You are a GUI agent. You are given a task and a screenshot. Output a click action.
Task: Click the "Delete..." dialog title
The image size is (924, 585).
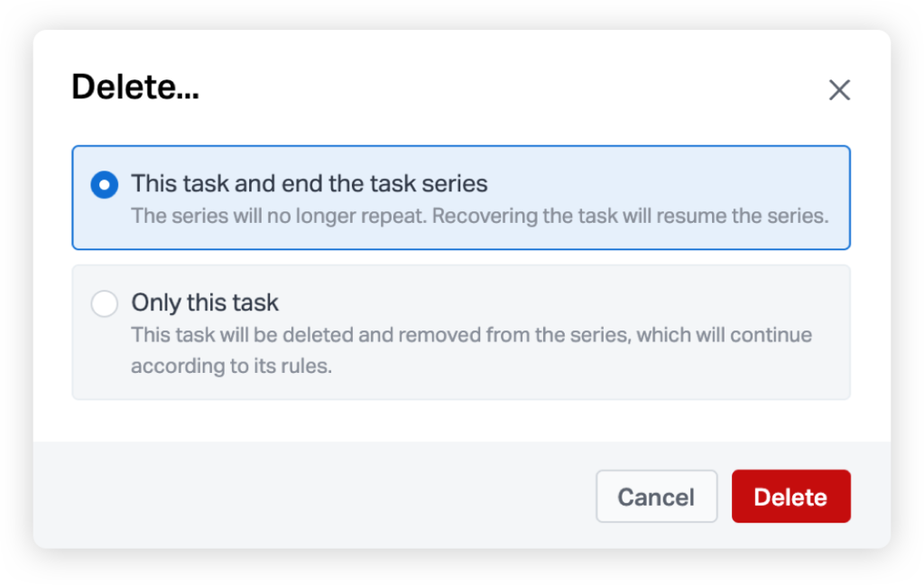(x=135, y=87)
